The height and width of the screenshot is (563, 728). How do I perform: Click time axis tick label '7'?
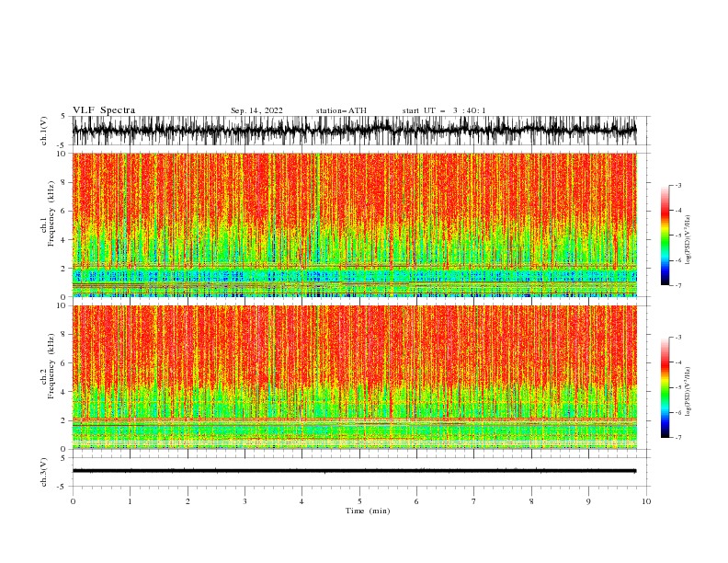(x=474, y=501)
